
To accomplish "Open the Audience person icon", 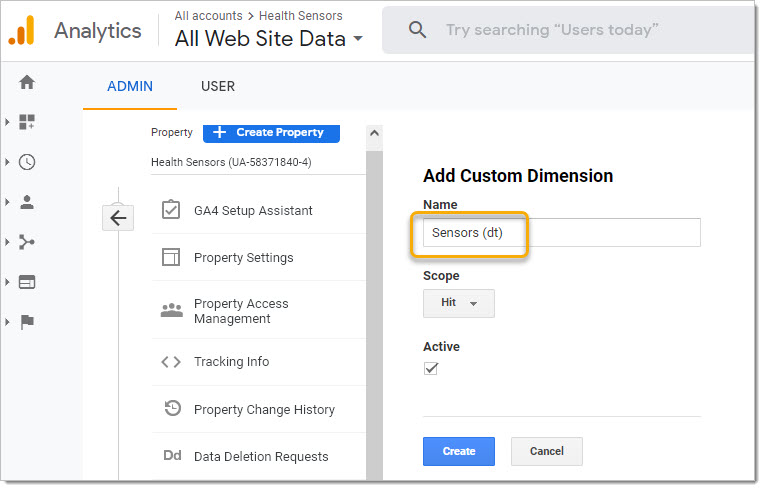I will (27, 202).
